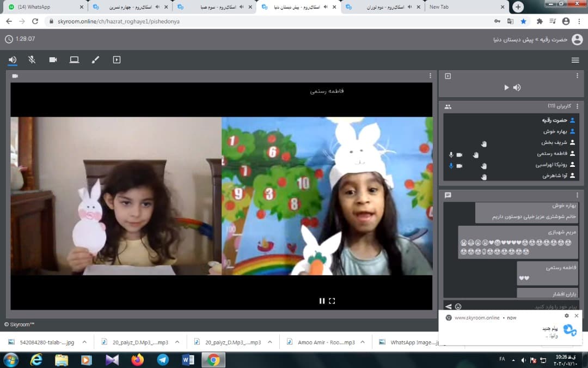
Task: Open Telegram from the Windows taskbar
Action: pyautogui.click(x=163, y=360)
